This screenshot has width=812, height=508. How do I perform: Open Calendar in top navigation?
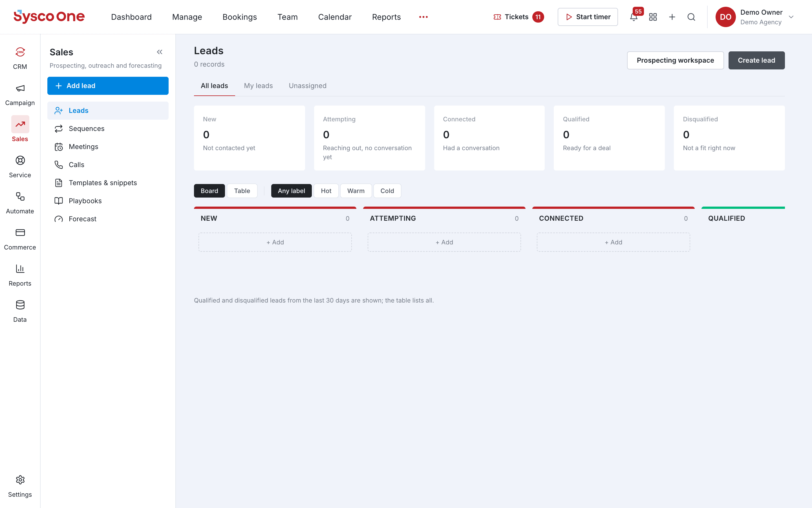pos(335,17)
